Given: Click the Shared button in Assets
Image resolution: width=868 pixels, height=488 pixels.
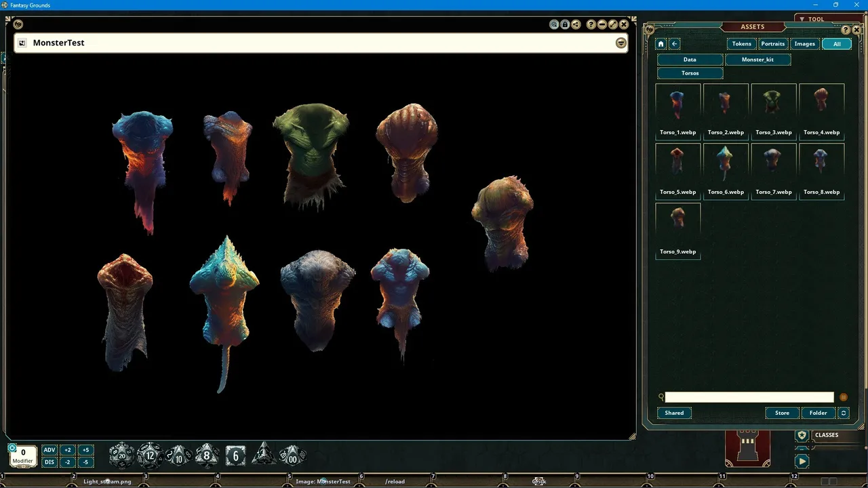Looking at the screenshot, I should (674, 413).
